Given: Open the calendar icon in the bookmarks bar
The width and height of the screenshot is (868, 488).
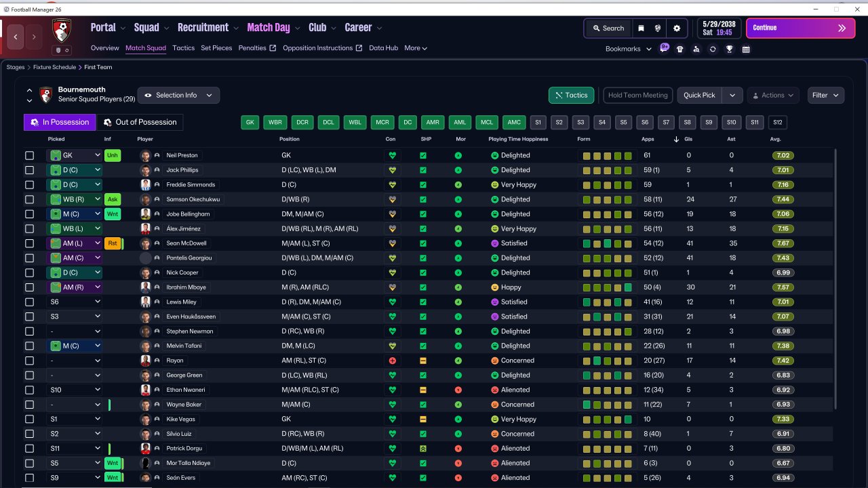Looking at the screenshot, I should [x=746, y=49].
